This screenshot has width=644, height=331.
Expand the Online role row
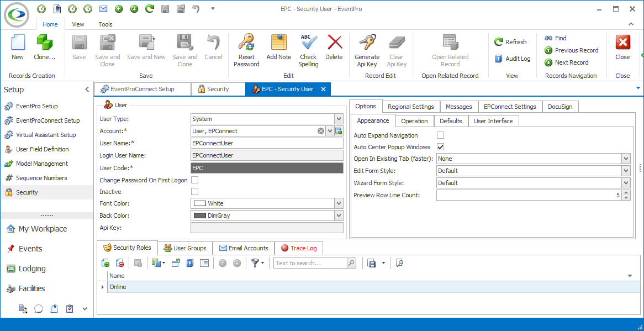pos(102,287)
